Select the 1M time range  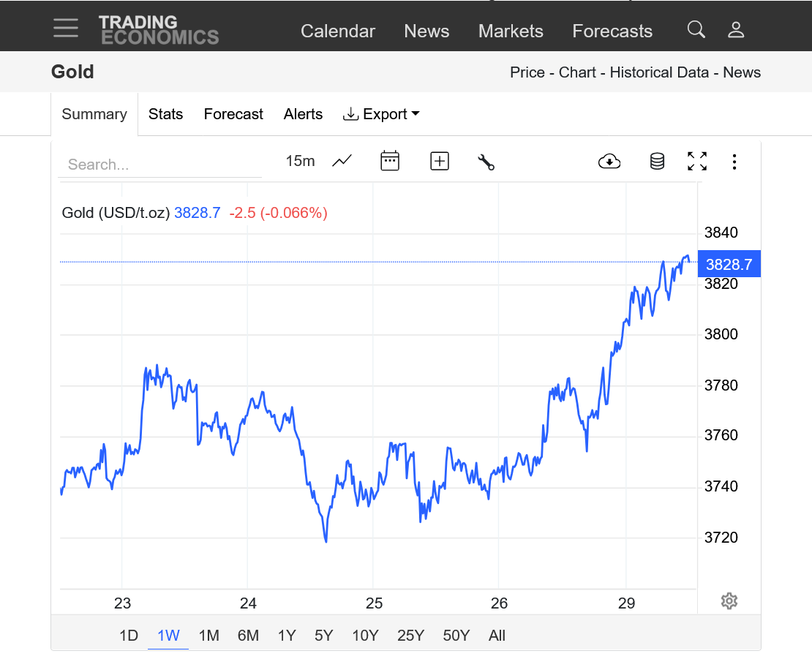pos(208,636)
